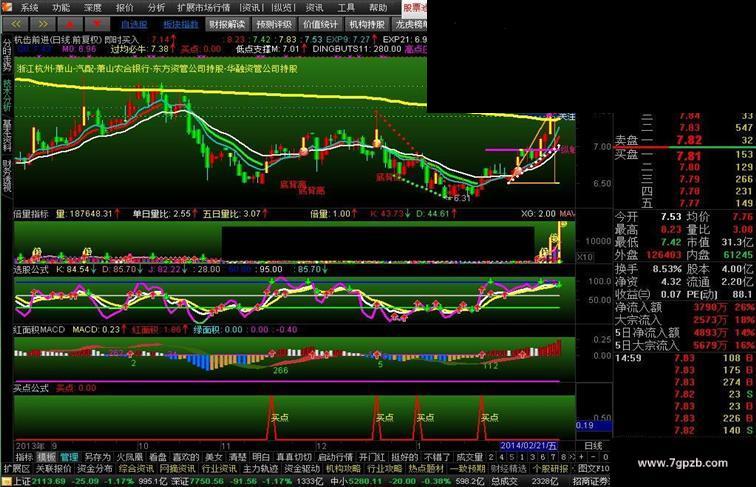Click the '>' arrow after number tab 8

tap(571, 457)
